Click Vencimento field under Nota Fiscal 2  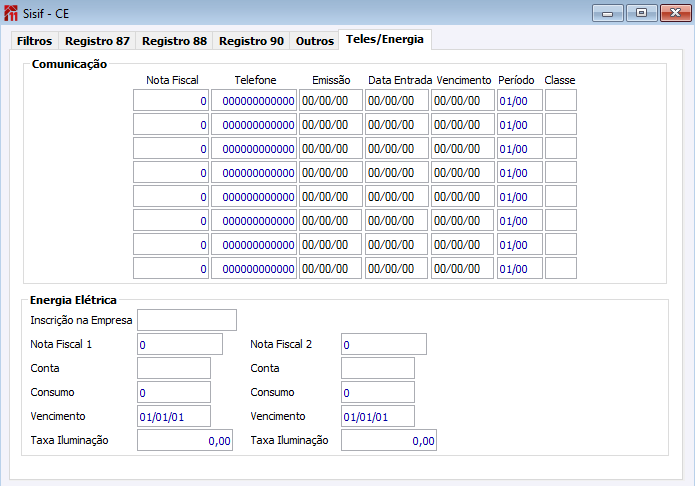pos(378,415)
